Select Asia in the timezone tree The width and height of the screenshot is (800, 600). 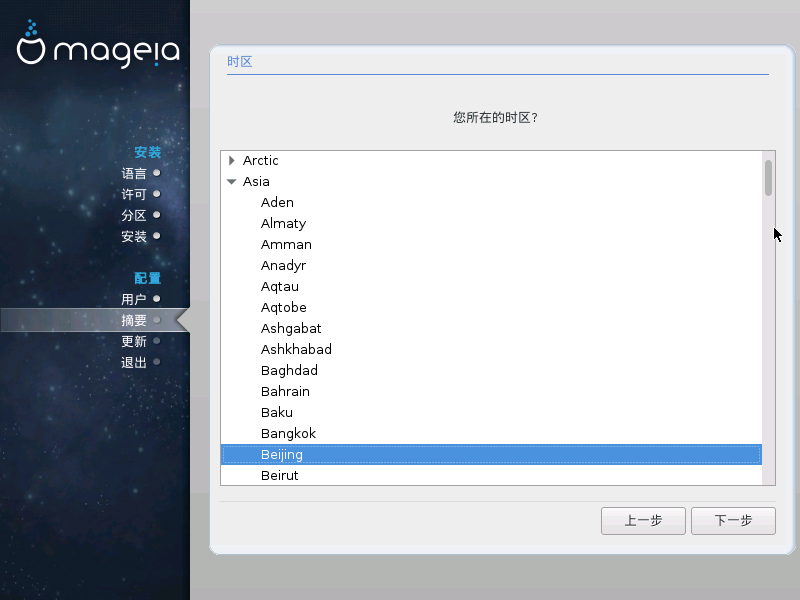256,182
